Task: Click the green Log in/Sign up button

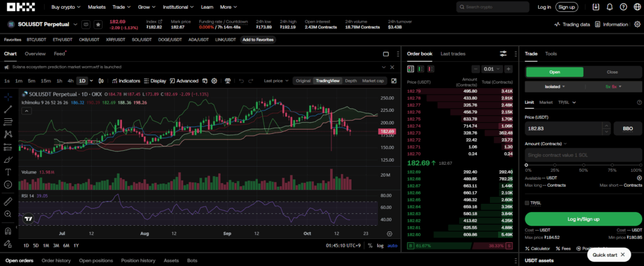Action: [x=583, y=219]
